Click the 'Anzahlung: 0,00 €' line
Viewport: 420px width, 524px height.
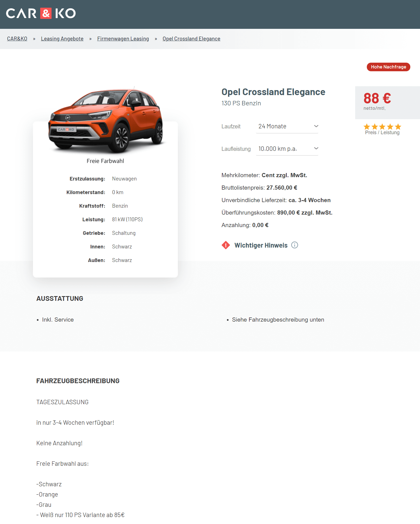point(245,225)
